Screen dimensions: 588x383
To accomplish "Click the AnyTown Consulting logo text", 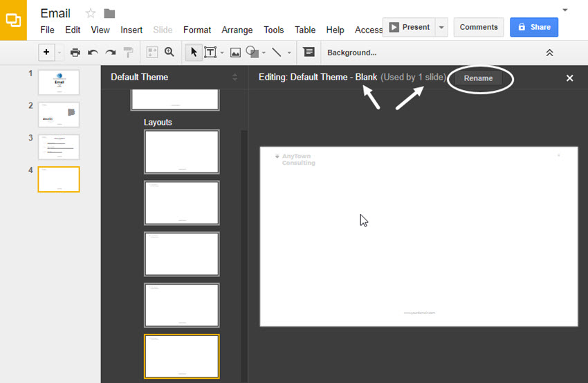I will point(299,159).
